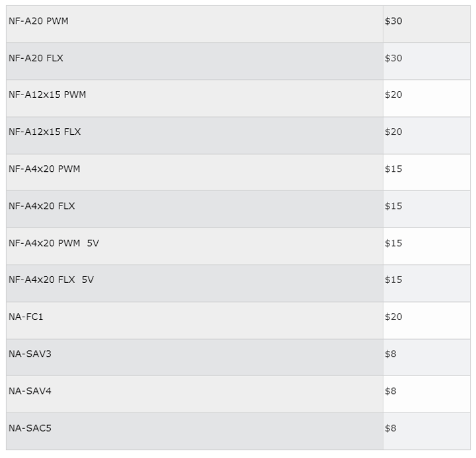The width and height of the screenshot is (476, 458).
Task: Select the NA-SAV3 product name
Action: coord(30,354)
